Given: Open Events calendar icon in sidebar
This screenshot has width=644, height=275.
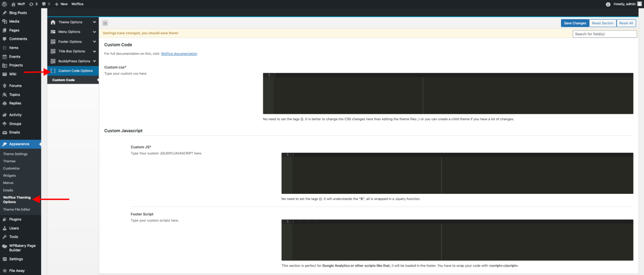Looking at the screenshot, I should [4, 57].
